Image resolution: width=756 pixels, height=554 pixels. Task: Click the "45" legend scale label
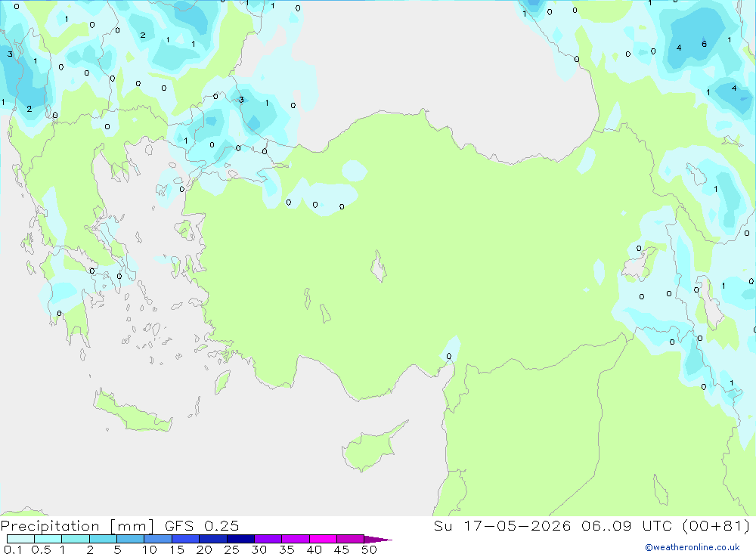342,549
